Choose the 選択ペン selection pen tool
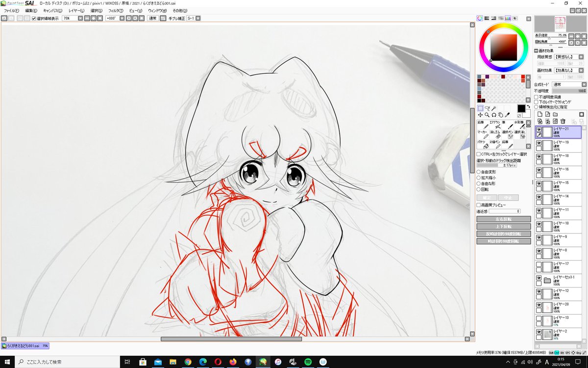Screen dimensions: 588x368 point(508,135)
